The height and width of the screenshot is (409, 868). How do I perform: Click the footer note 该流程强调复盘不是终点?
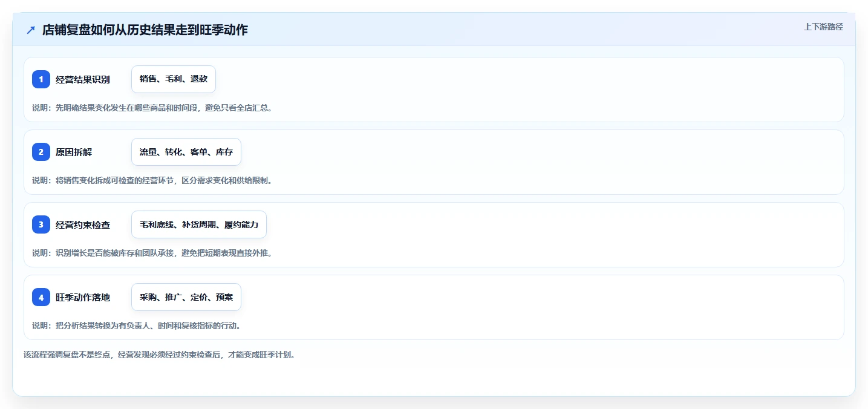coord(160,355)
